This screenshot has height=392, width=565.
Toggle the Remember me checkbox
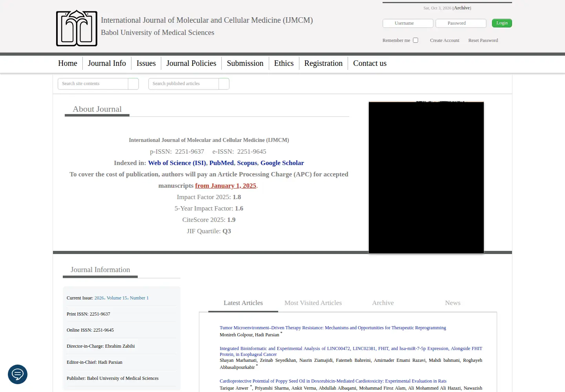[416, 40]
